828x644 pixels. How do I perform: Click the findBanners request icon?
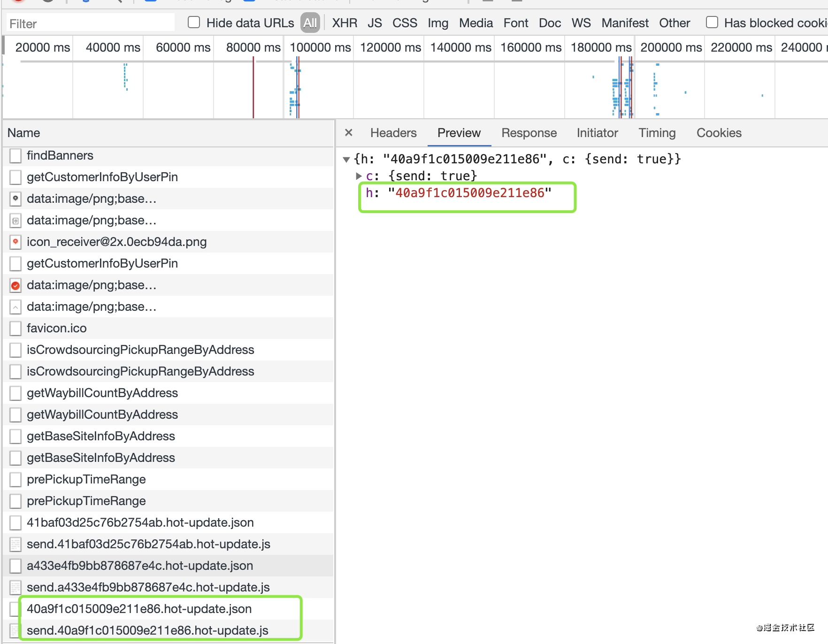(15, 155)
